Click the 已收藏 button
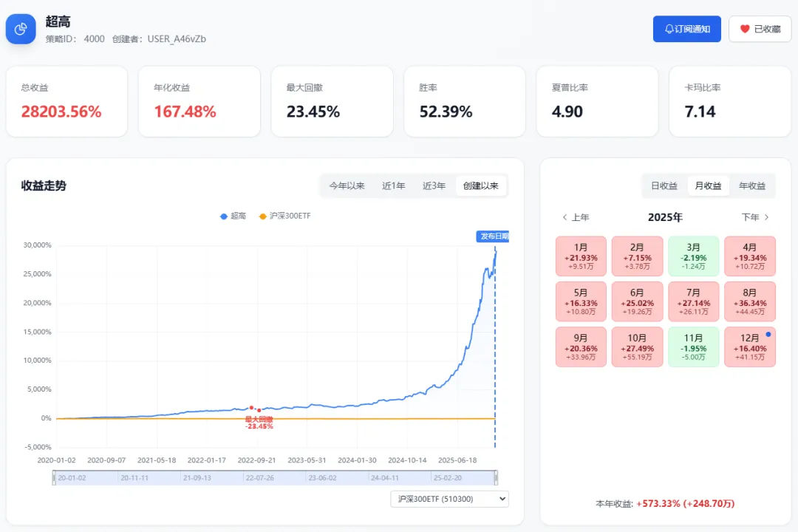The height and width of the screenshot is (532, 798). pyautogui.click(x=760, y=29)
